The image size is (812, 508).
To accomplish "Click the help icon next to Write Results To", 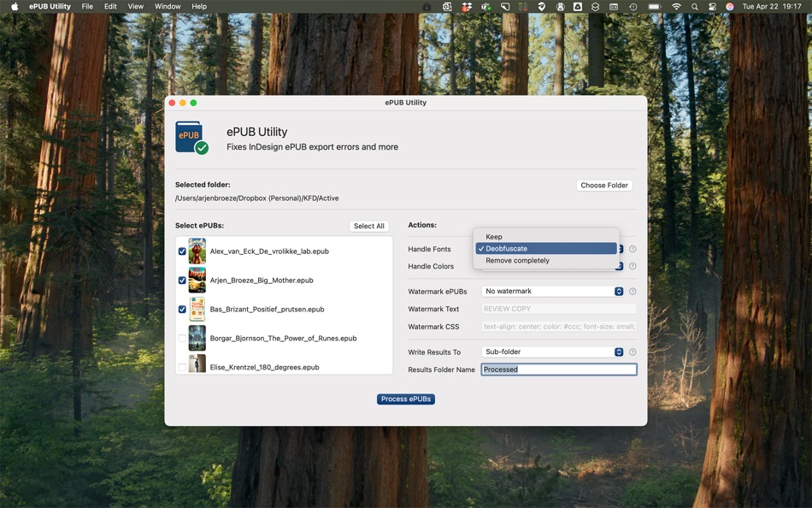I will coord(633,352).
